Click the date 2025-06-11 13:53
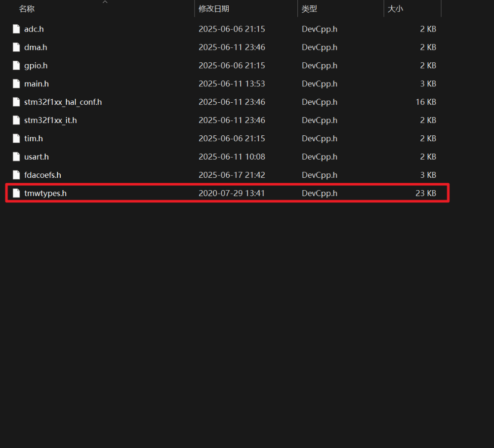This screenshot has height=448, width=494. [232, 84]
